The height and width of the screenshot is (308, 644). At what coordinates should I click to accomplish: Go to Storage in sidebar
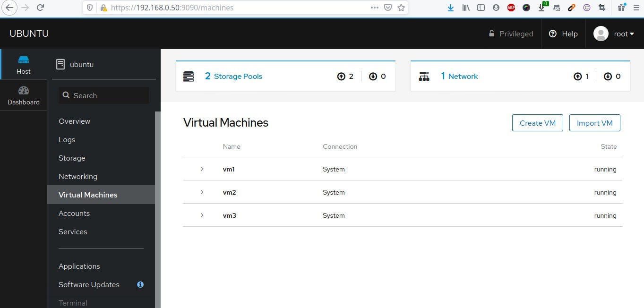pyautogui.click(x=72, y=158)
